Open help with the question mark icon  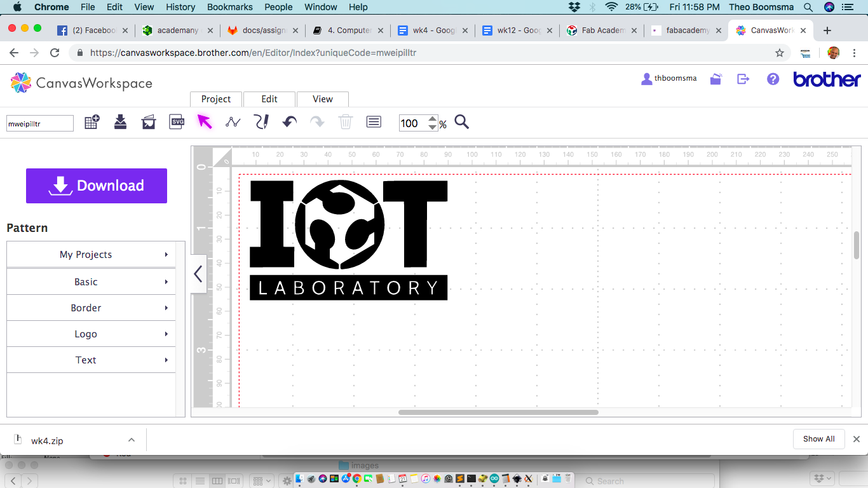click(x=773, y=79)
